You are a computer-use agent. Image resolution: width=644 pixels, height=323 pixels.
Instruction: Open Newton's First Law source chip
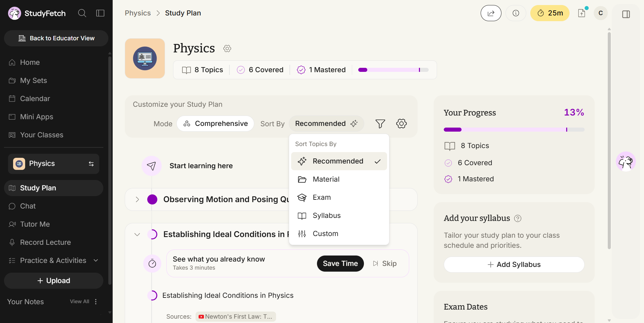point(235,317)
